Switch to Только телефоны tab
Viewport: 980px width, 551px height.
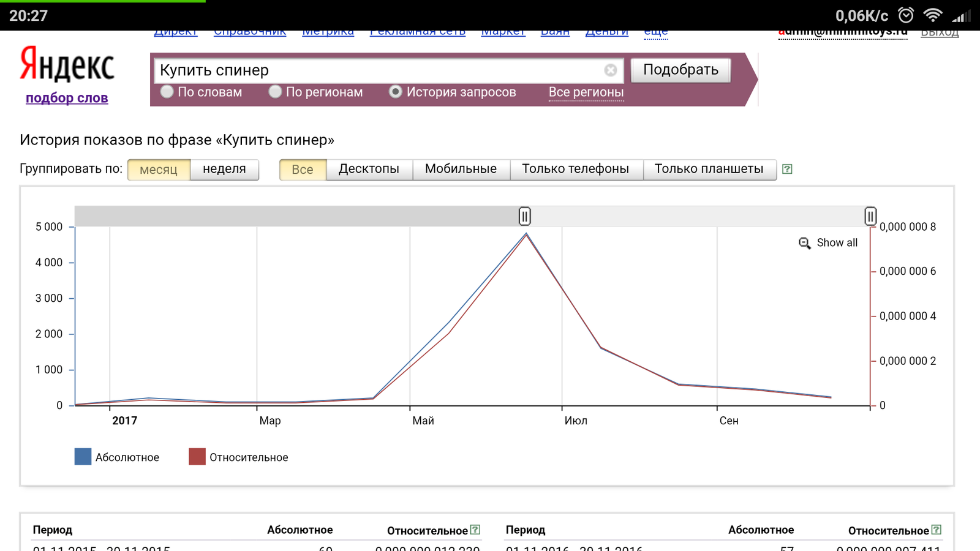[576, 170]
